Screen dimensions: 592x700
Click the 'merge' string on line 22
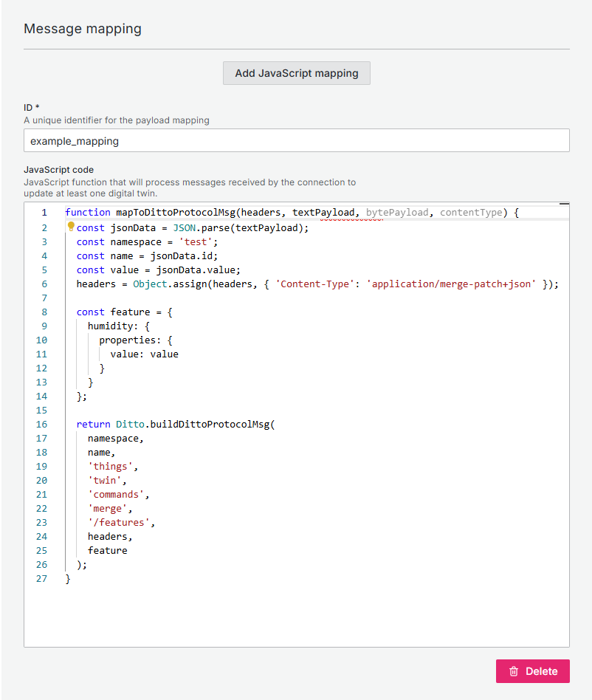tap(108, 509)
